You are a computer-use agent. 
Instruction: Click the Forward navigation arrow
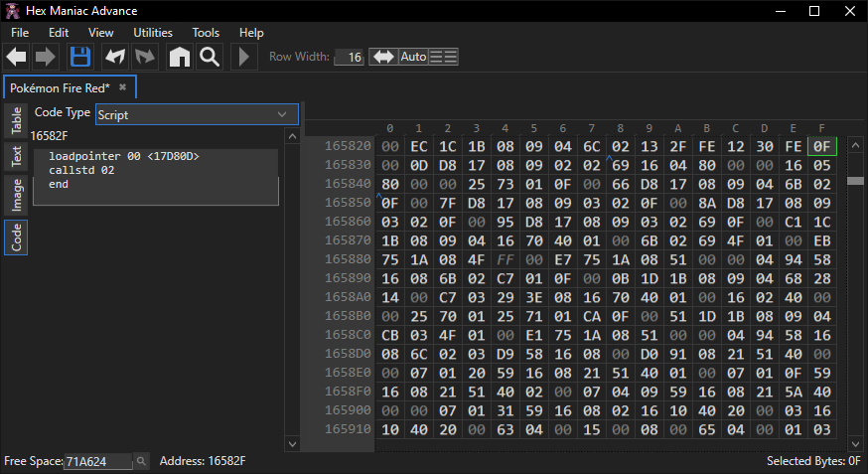pos(46,57)
